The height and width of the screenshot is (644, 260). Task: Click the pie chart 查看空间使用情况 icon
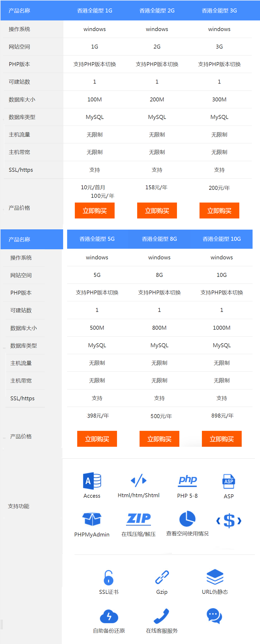pos(187,518)
